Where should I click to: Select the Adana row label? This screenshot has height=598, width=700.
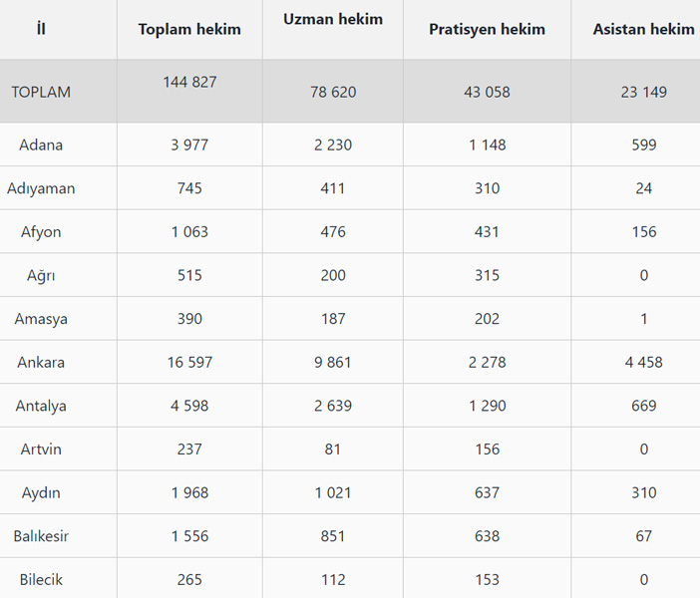[x=41, y=145]
